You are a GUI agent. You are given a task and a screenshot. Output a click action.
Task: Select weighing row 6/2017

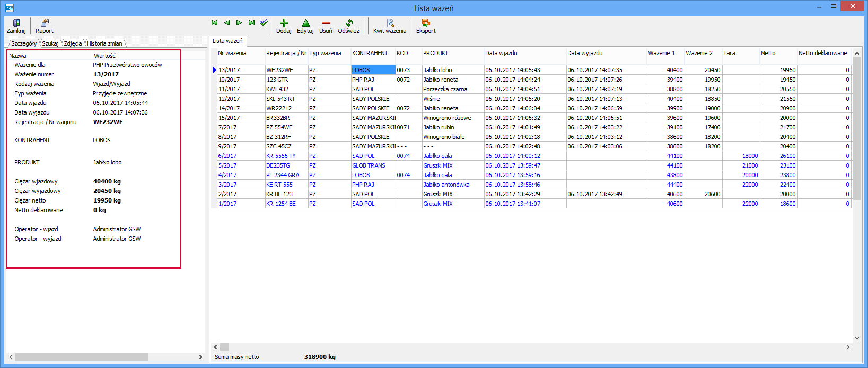(227, 156)
